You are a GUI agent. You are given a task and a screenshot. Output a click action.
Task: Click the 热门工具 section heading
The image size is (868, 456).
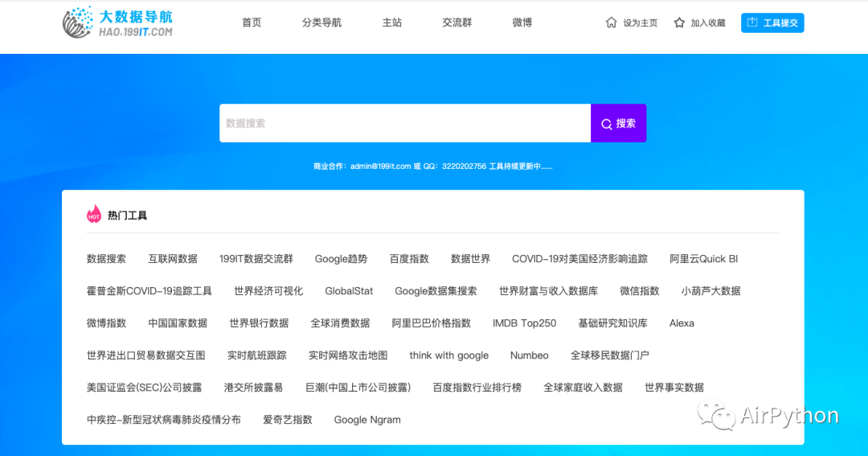point(127,216)
